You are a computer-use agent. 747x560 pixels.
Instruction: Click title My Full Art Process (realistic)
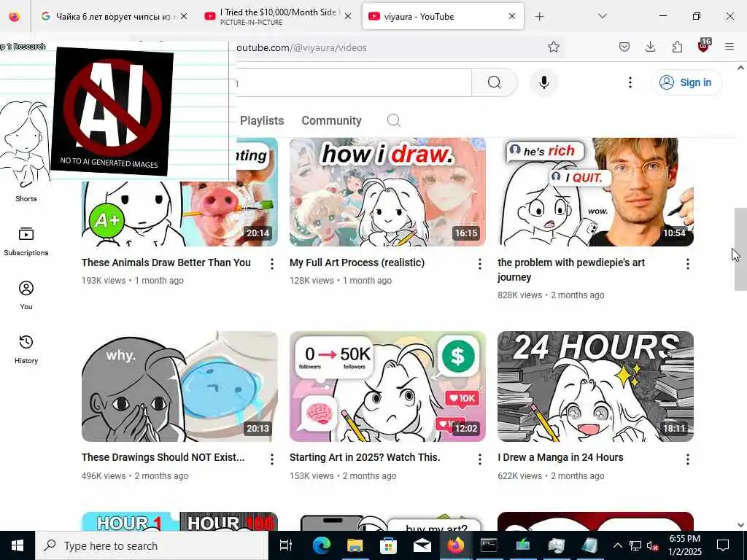[357, 262]
